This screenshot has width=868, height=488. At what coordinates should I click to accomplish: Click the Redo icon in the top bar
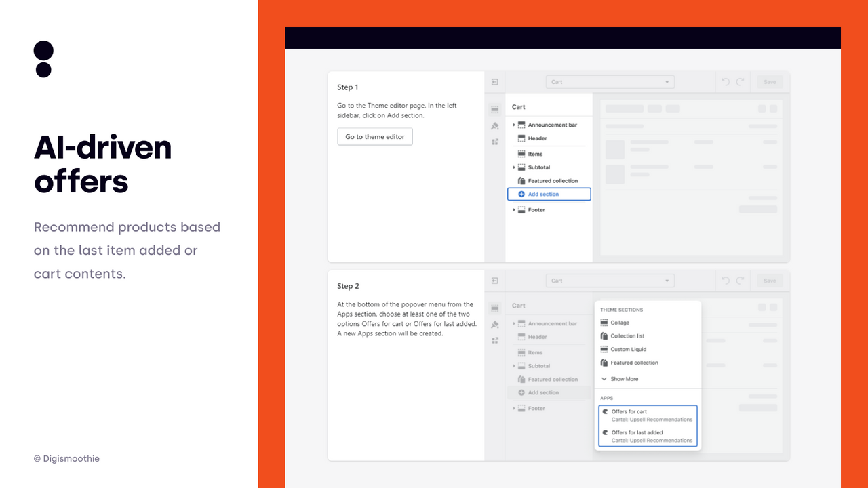[742, 81]
